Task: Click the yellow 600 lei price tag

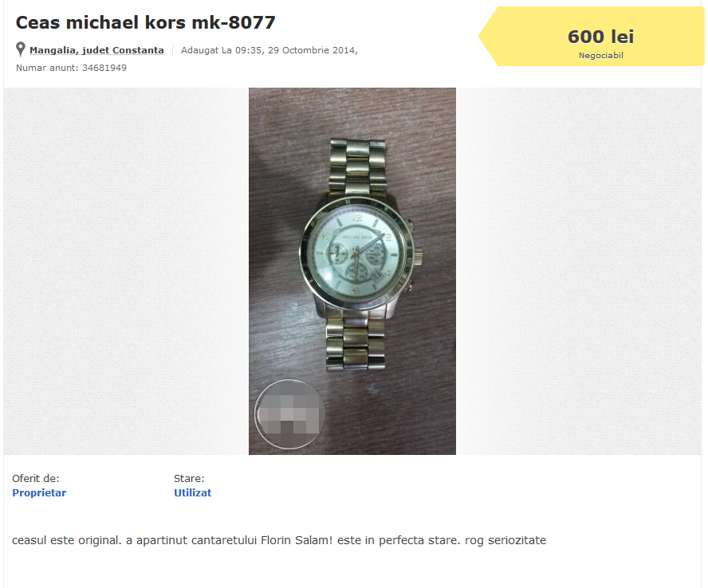Action: click(592, 37)
